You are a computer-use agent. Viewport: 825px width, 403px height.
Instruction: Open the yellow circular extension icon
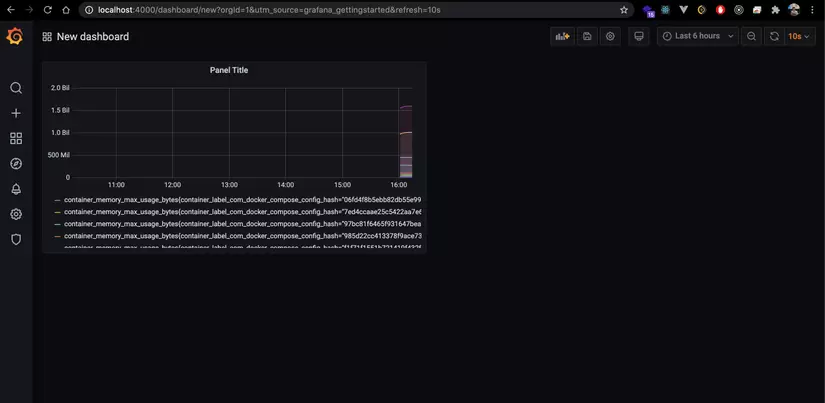tap(701, 9)
